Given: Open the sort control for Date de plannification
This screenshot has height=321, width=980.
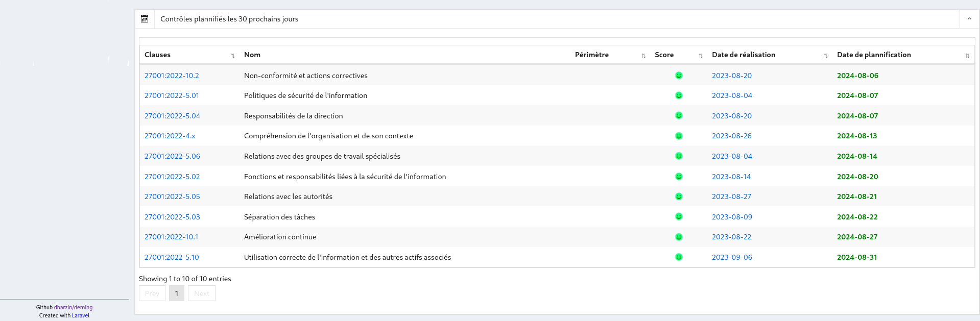Looking at the screenshot, I should tap(967, 55).
